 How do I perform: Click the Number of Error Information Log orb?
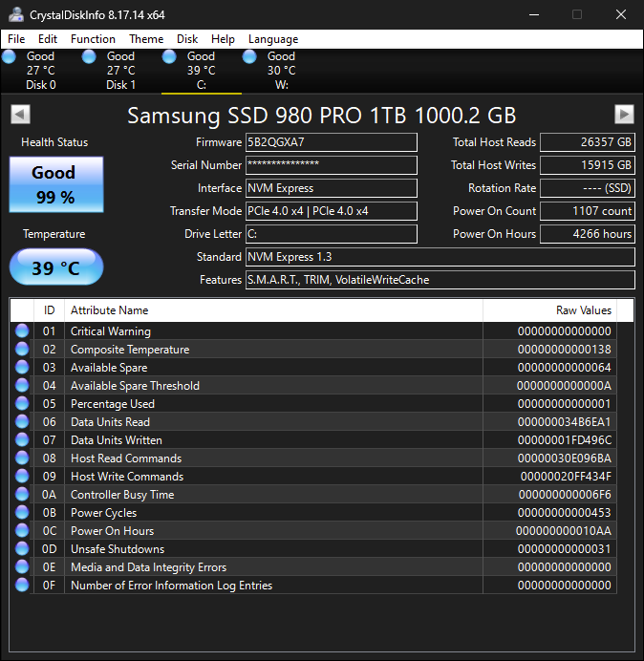[22, 585]
